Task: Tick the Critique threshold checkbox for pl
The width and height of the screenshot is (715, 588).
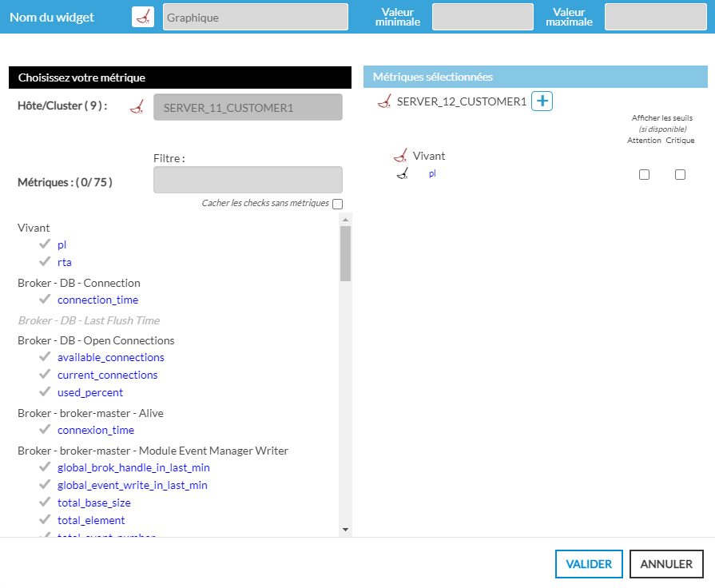Action: click(x=680, y=175)
